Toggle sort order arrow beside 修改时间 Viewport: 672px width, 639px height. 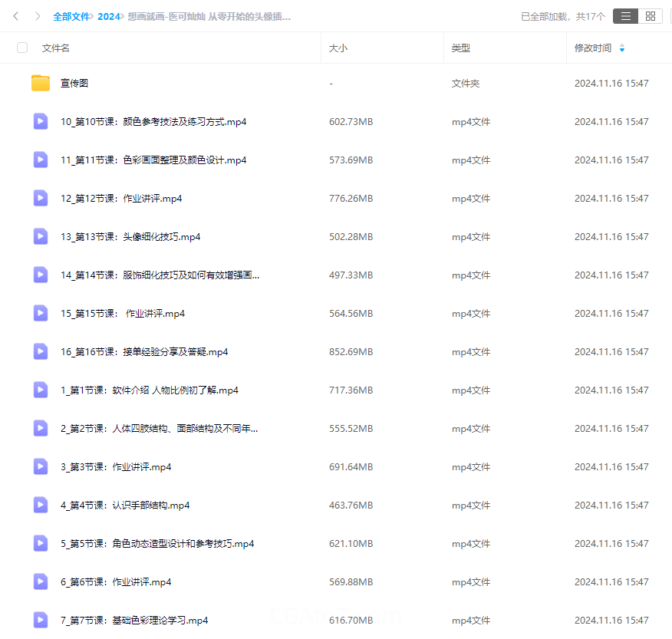click(x=621, y=48)
